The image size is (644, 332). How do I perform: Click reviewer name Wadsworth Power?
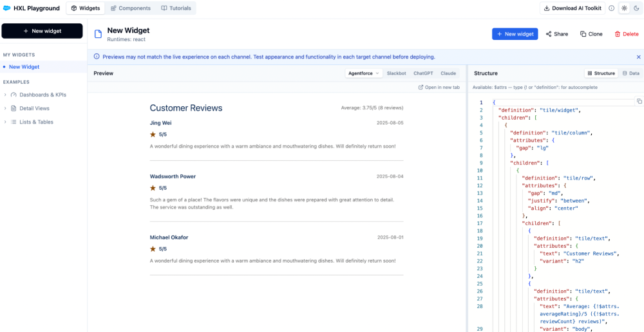173,176
